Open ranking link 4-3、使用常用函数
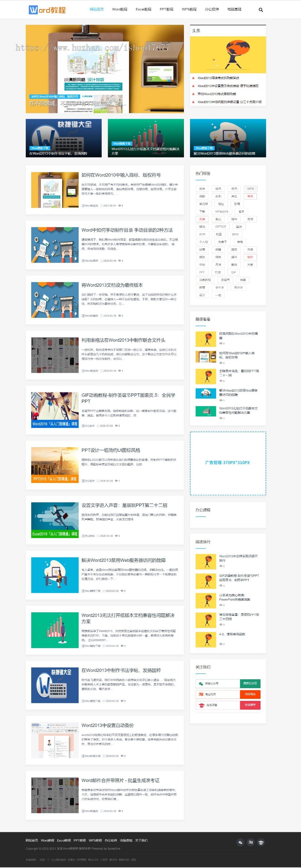301x868 pixels. [x=232, y=634]
